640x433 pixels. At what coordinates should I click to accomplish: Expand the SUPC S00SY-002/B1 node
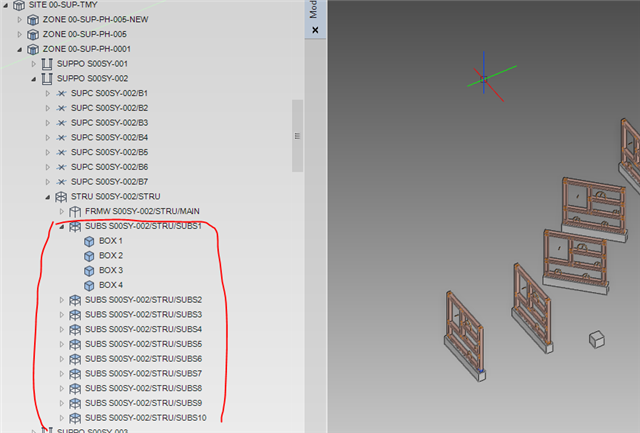(x=47, y=93)
